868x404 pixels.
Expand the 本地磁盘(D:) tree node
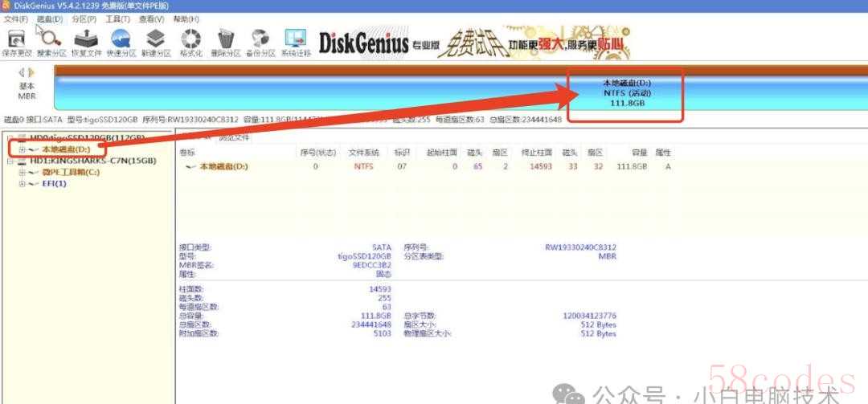pos(23,149)
